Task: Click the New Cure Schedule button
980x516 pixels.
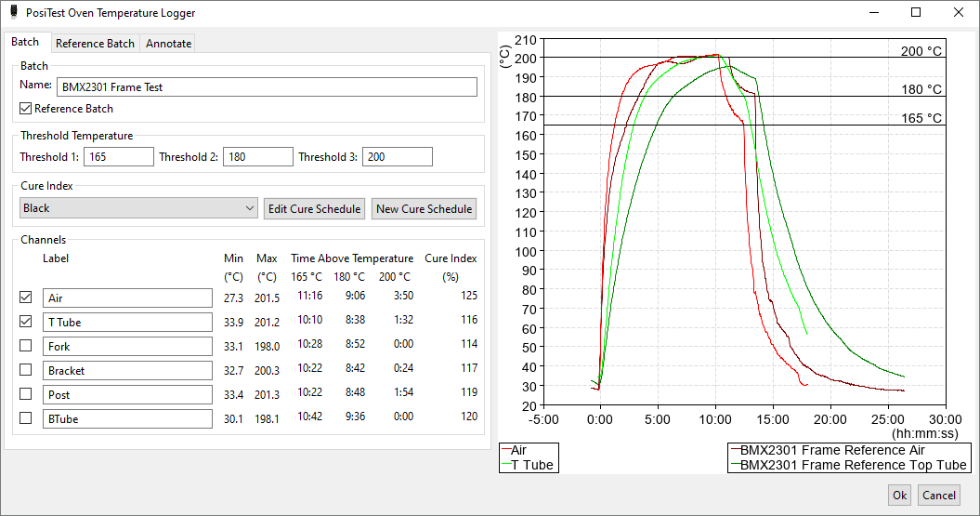Action: tap(425, 209)
